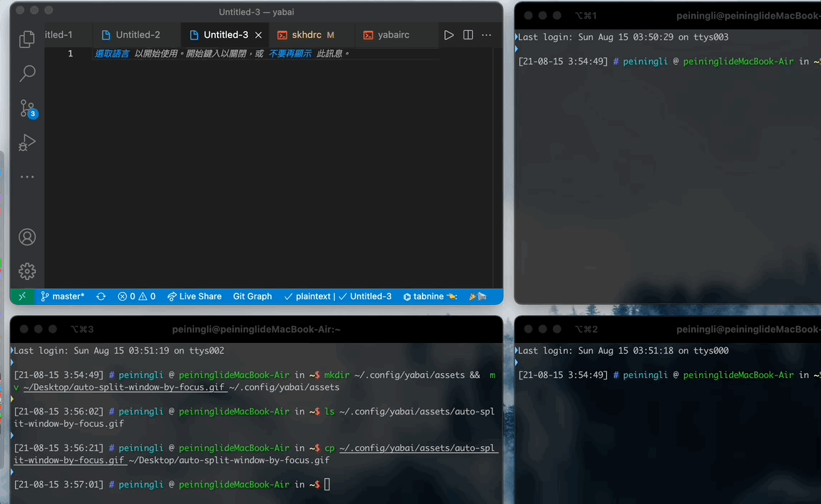Screen dimensions: 821x504
Task: Open the Search view in activity bar
Action: click(27, 73)
